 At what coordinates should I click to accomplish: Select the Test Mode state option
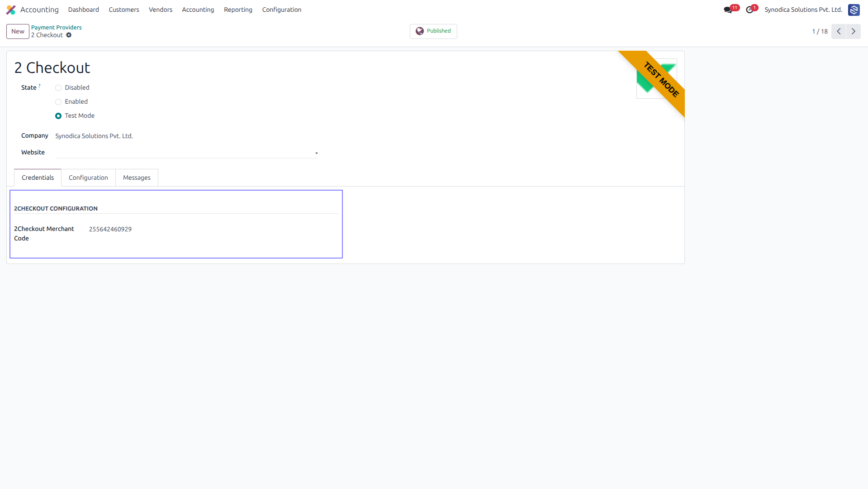(x=58, y=116)
